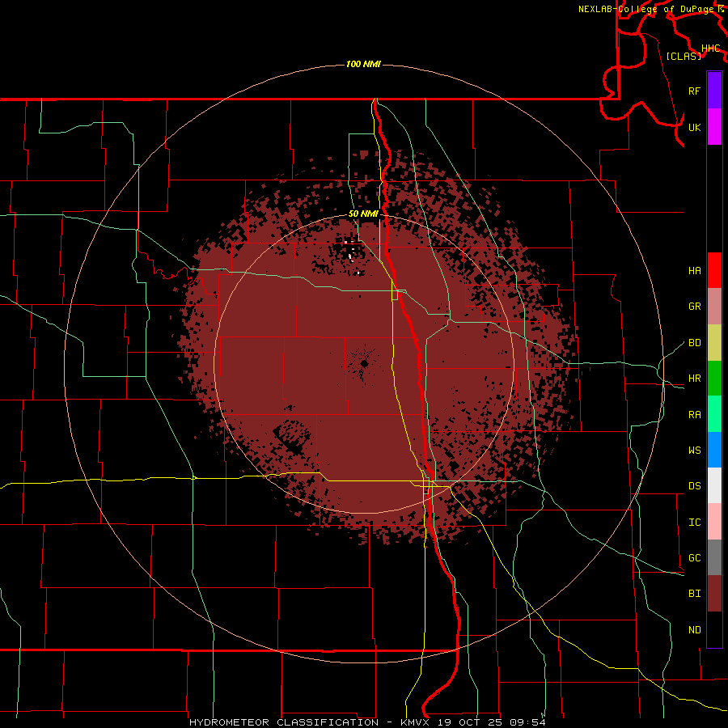This screenshot has width=728, height=728.
Task: Click the "[CLAS]" units label
Action: (684, 56)
